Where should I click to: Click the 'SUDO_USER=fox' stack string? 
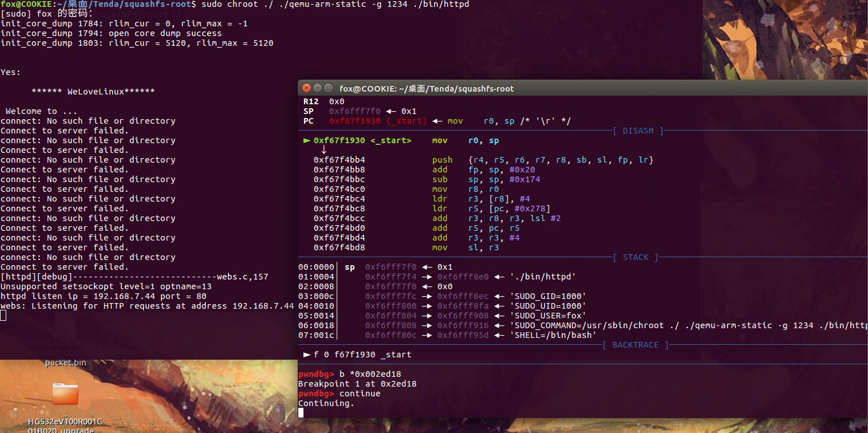click(x=548, y=316)
